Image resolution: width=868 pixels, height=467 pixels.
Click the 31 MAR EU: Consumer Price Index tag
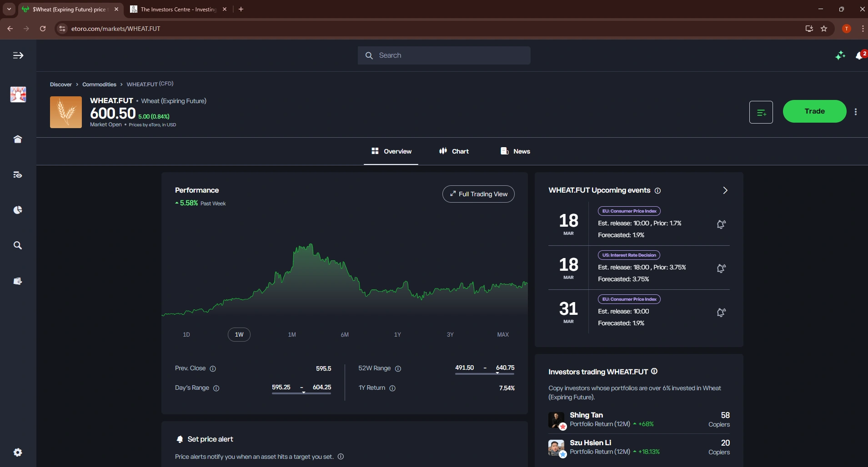pos(629,299)
